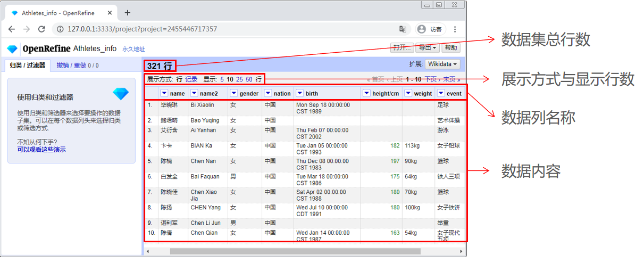
Task: Open the gender column dropdown menu
Action: 233,93
